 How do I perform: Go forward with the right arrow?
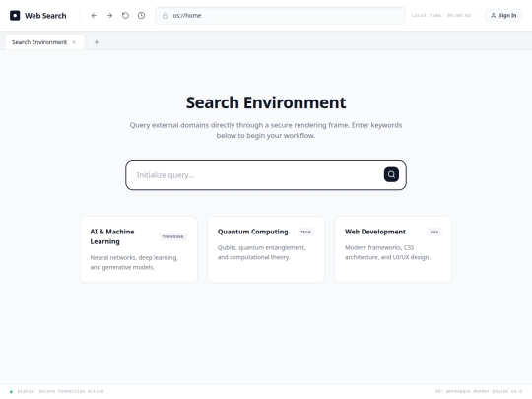109,15
